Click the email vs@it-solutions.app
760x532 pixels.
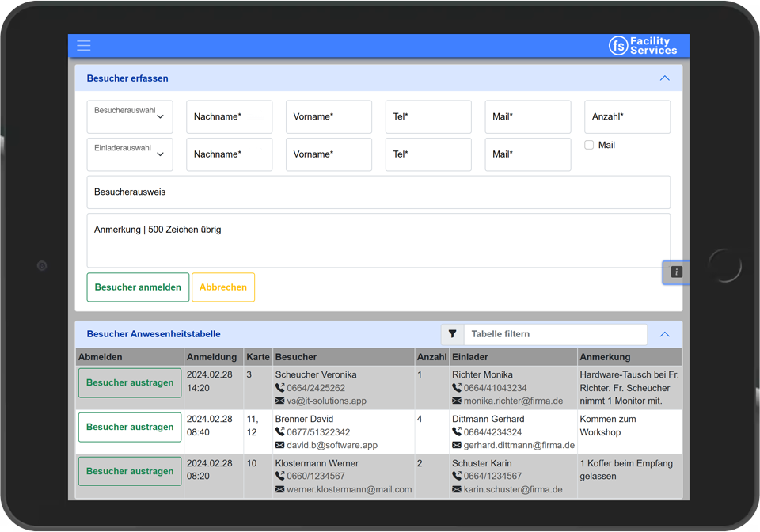point(327,401)
